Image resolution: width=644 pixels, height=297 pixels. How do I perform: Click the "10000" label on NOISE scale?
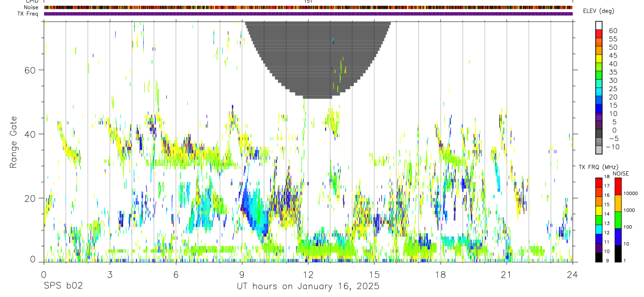(x=630, y=193)
